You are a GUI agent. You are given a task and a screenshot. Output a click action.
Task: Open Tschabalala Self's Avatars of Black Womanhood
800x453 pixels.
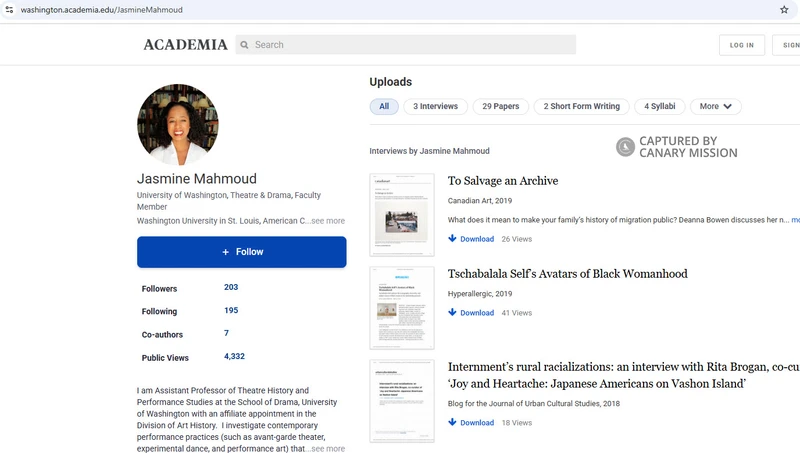567,273
